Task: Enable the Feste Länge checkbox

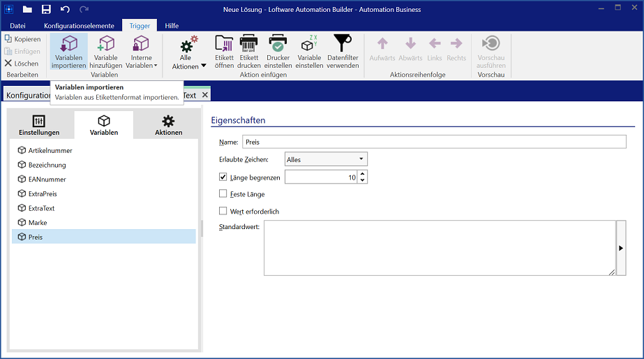Action: click(223, 194)
